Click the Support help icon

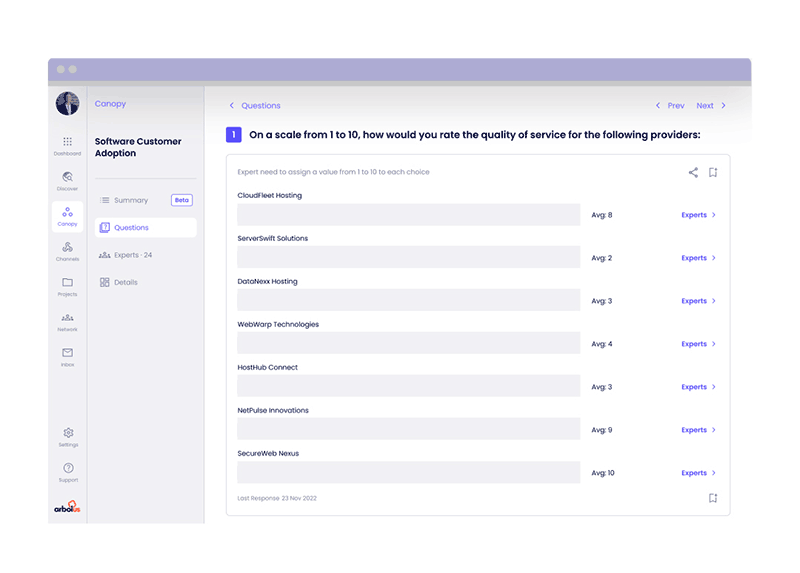(68, 468)
